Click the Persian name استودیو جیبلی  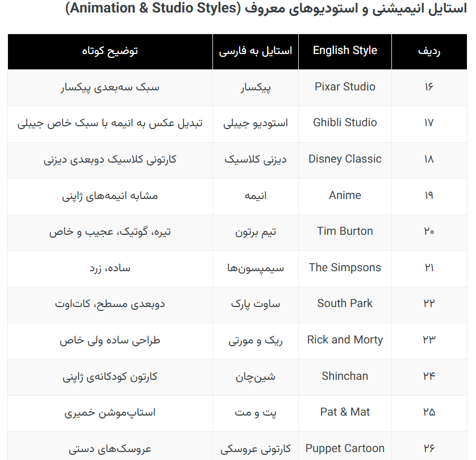point(256,123)
